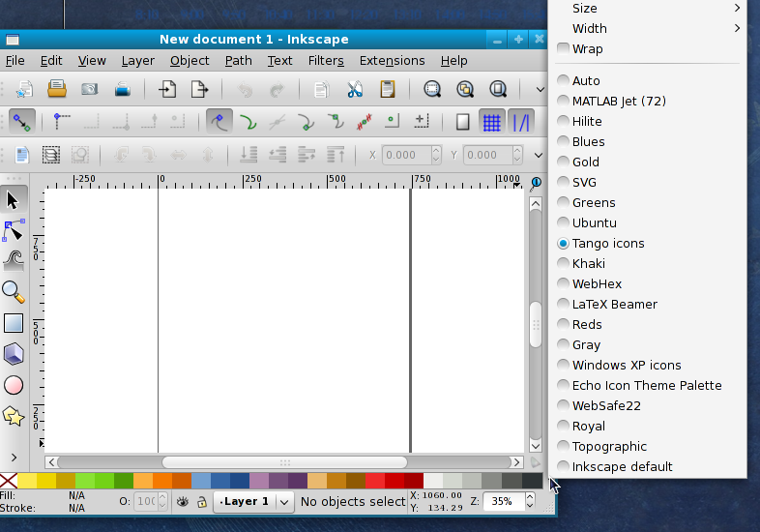Image resolution: width=760 pixels, height=532 pixels.
Task: Open the Filters menu
Action: point(326,61)
